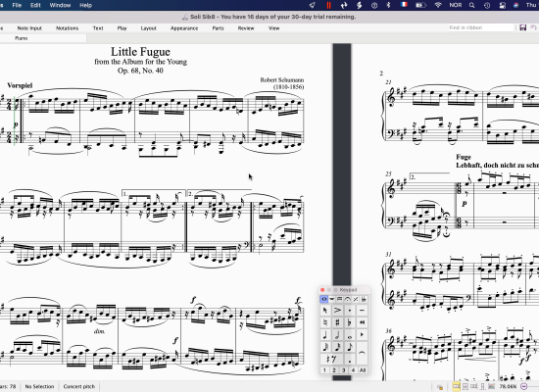Viewport: 539px width, 392px height.
Task: Click the Little Fugue title text
Action: pyautogui.click(x=140, y=52)
